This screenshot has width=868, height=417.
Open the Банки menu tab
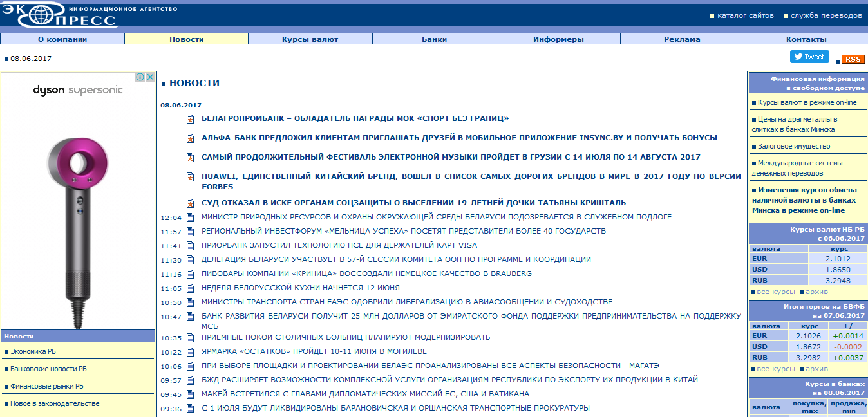(434, 39)
